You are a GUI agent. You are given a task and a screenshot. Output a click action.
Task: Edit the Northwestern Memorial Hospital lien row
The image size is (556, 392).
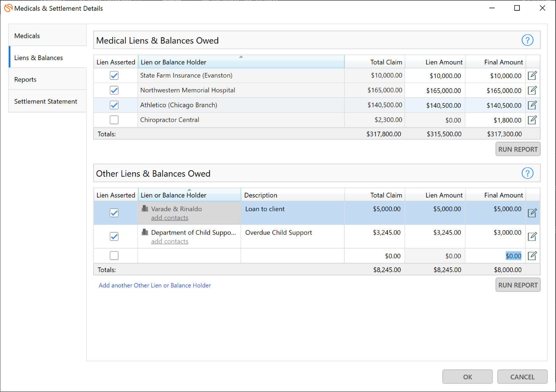pos(532,90)
